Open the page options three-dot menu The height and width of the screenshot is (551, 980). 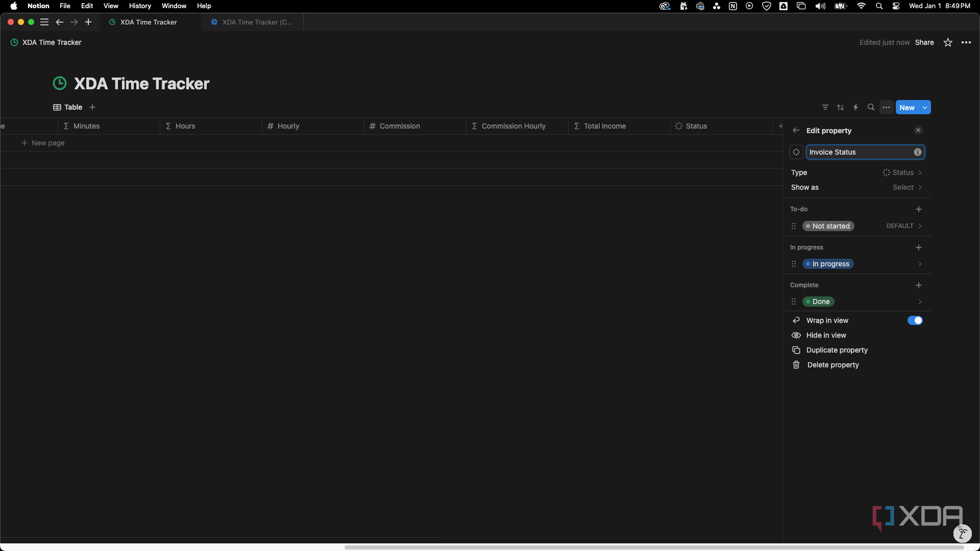click(x=966, y=42)
